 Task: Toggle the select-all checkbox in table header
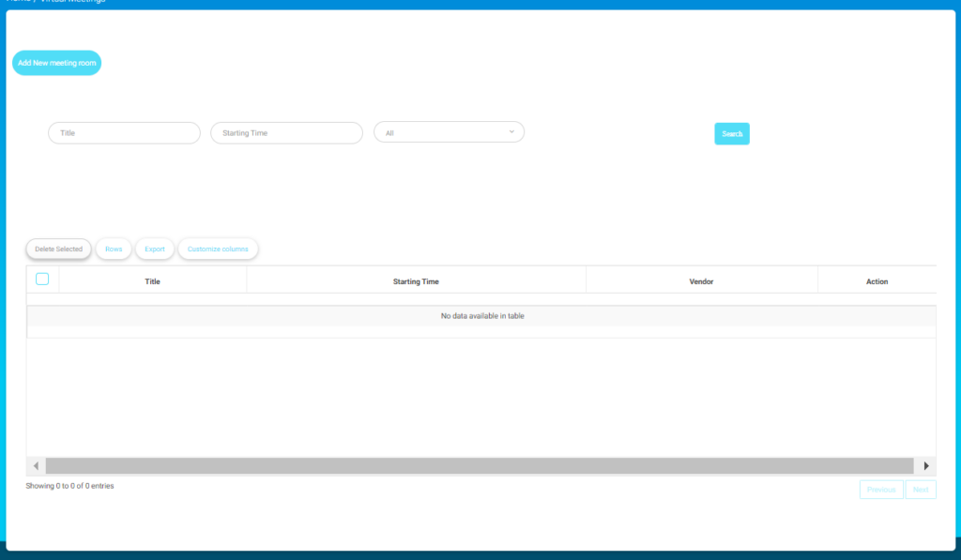pyautogui.click(x=42, y=280)
